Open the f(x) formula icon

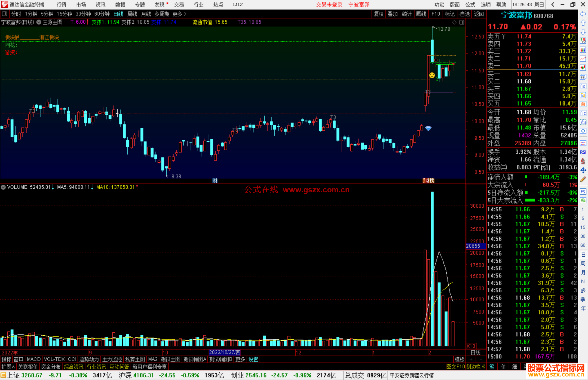point(583,122)
